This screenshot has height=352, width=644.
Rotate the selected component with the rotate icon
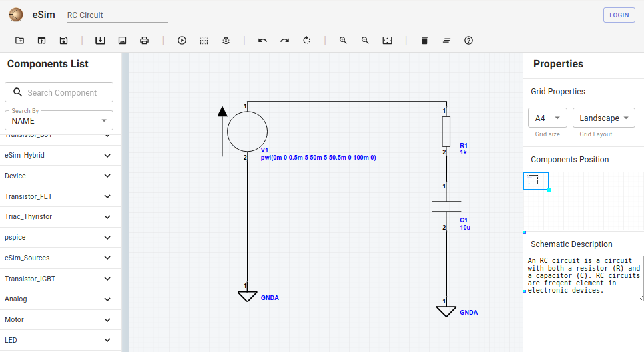click(x=307, y=40)
